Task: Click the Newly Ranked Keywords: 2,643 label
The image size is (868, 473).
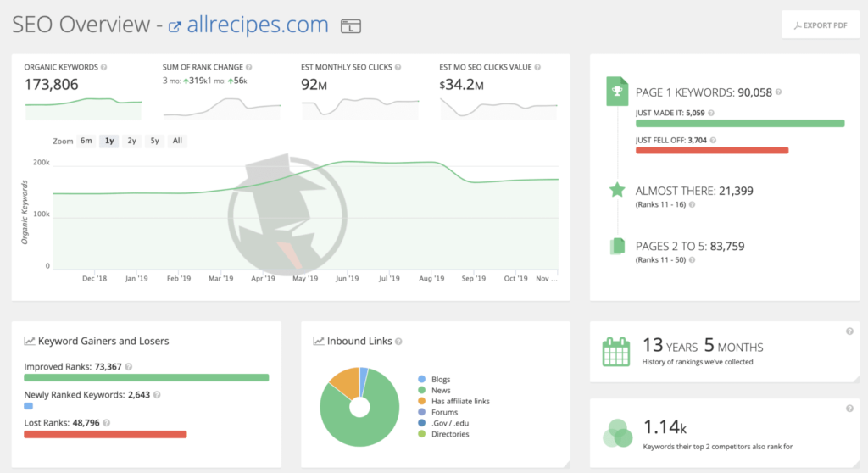Action: [x=87, y=395]
